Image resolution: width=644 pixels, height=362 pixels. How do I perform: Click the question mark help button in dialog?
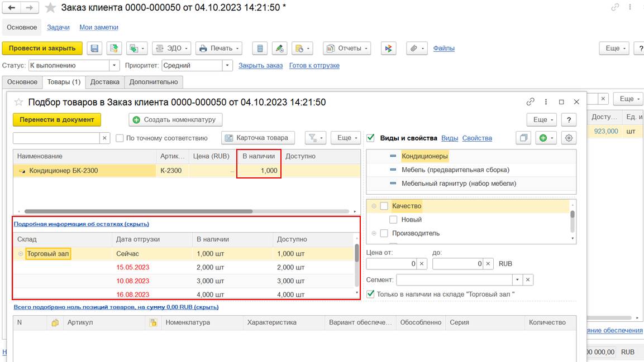569,119
